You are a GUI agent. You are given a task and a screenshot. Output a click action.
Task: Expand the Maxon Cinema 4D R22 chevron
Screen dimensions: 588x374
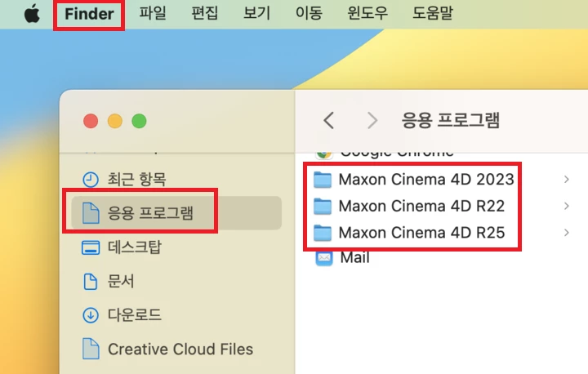[566, 206]
